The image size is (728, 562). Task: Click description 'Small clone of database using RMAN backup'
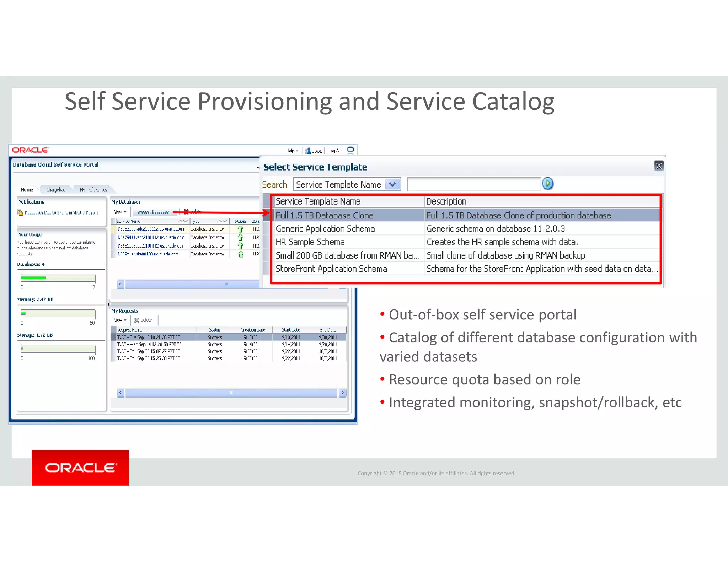[505, 255]
